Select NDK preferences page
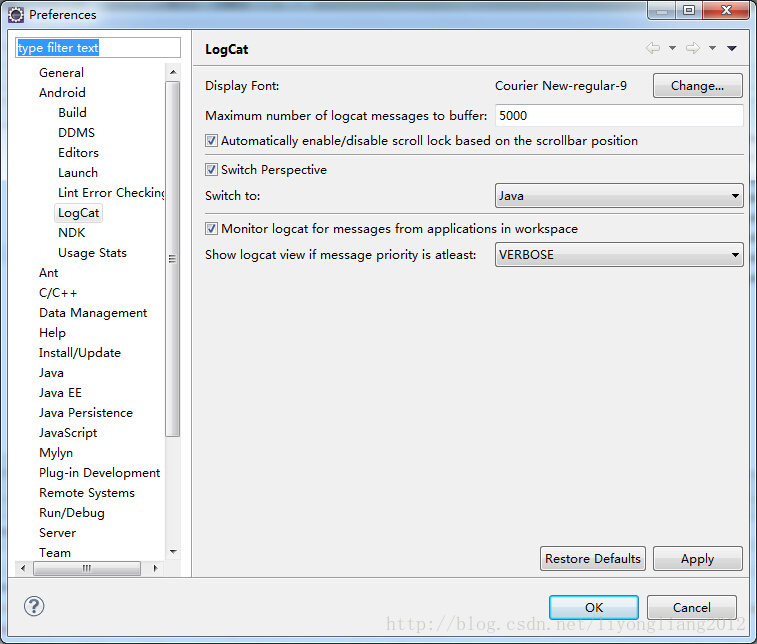 pos(71,233)
